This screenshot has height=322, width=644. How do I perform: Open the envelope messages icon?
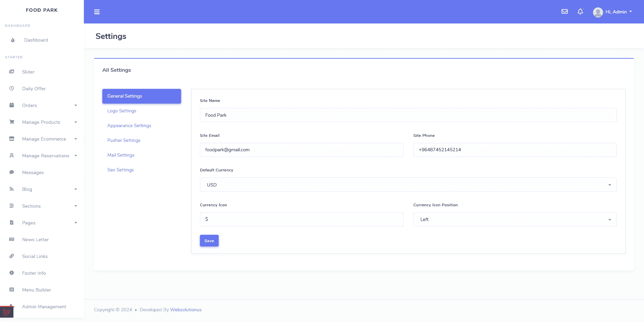565,12
